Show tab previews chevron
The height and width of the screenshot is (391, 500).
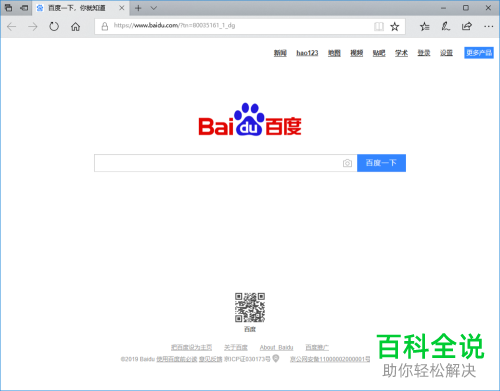click(x=154, y=8)
